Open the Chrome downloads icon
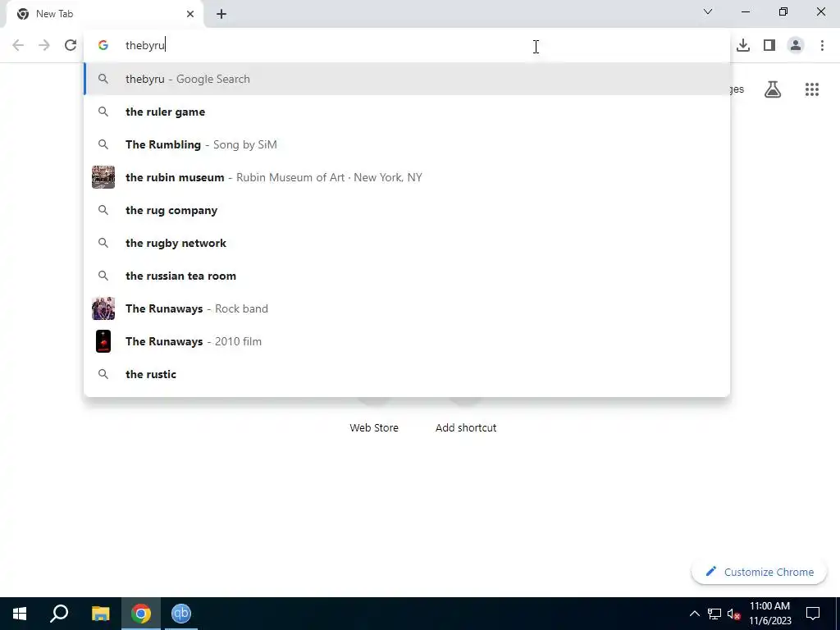This screenshot has width=840, height=630. click(x=743, y=46)
